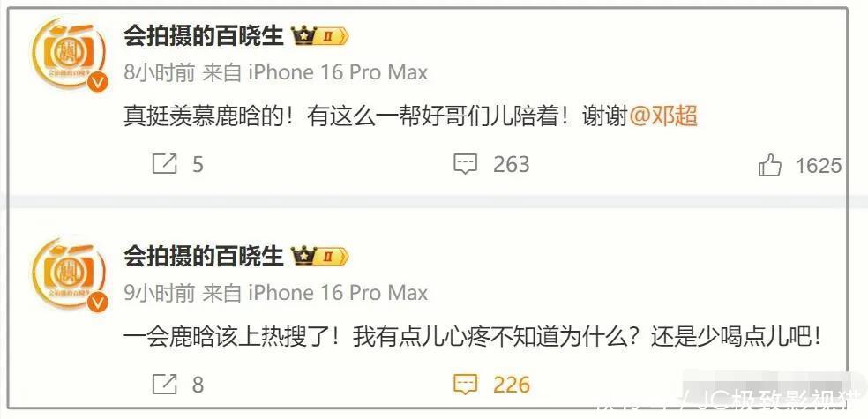Open the post text starting with 一会鹿晗该上热搜了
The height and width of the screenshot is (419, 868).
[x=472, y=337]
